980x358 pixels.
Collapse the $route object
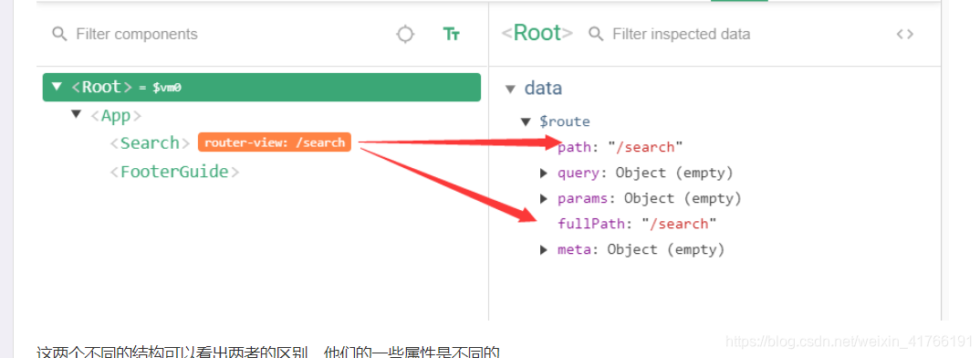(x=526, y=121)
